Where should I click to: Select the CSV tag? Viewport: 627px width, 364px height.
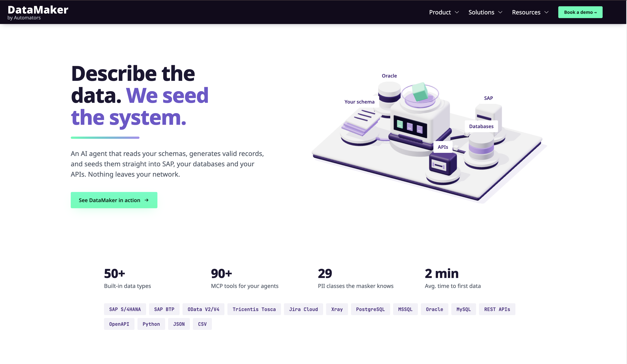[x=202, y=324]
